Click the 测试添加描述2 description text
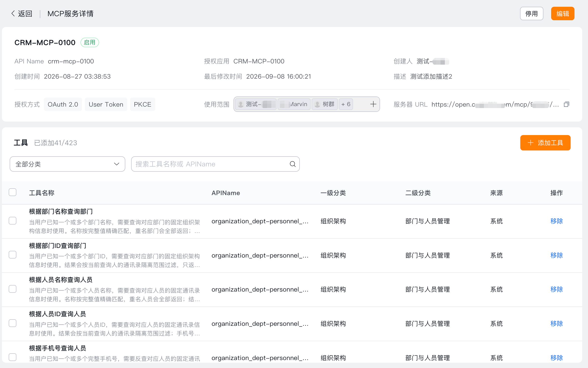This screenshot has height=368, width=588. pyautogui.click(x=431, y=76)
